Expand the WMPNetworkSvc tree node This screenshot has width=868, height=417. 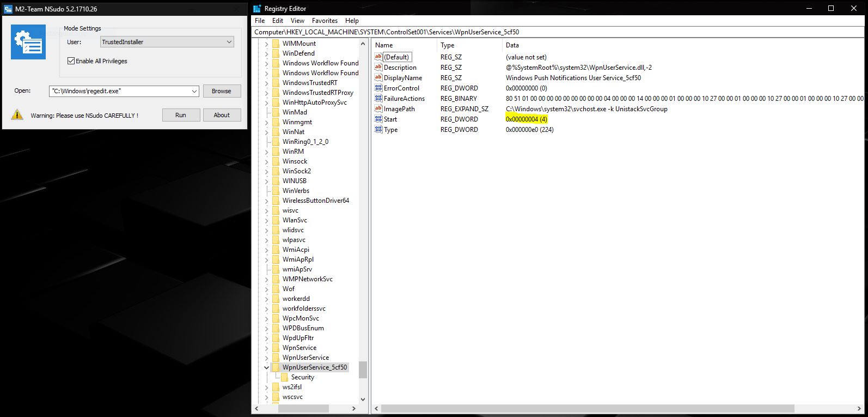pyautogui.click(x=266, y=279)
